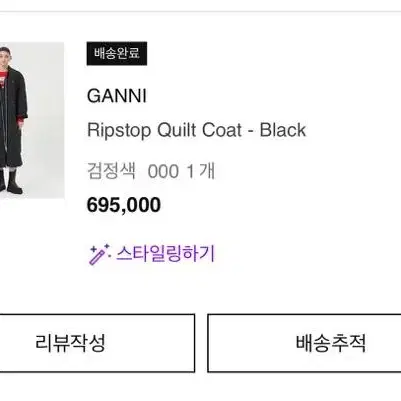Viewport: 401px width, 401px height.
Task: Click the 검정색 color option text
Action: [111, 171]
